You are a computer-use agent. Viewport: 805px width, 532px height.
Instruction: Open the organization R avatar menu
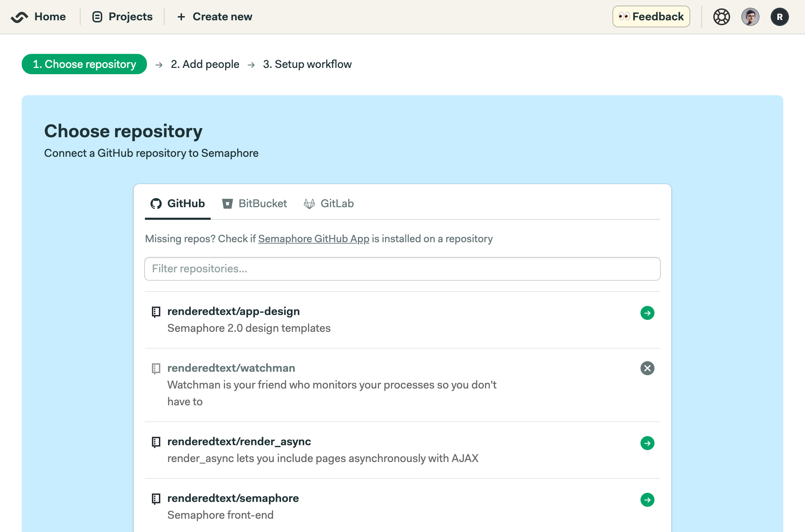[x=779, y=17]
